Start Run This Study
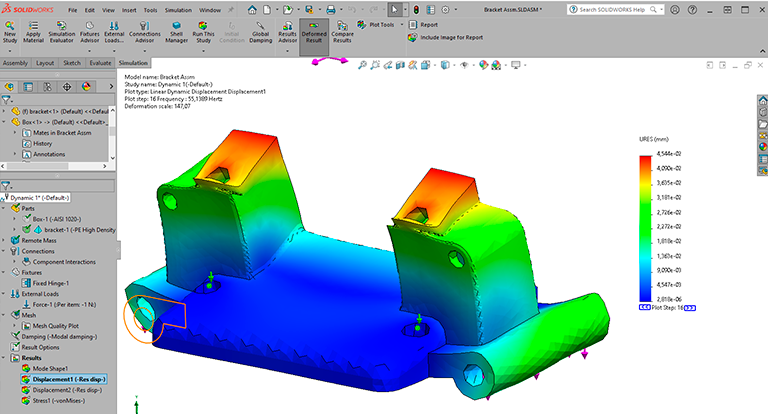This screenshot has width=768, height=414. point(204,33)
